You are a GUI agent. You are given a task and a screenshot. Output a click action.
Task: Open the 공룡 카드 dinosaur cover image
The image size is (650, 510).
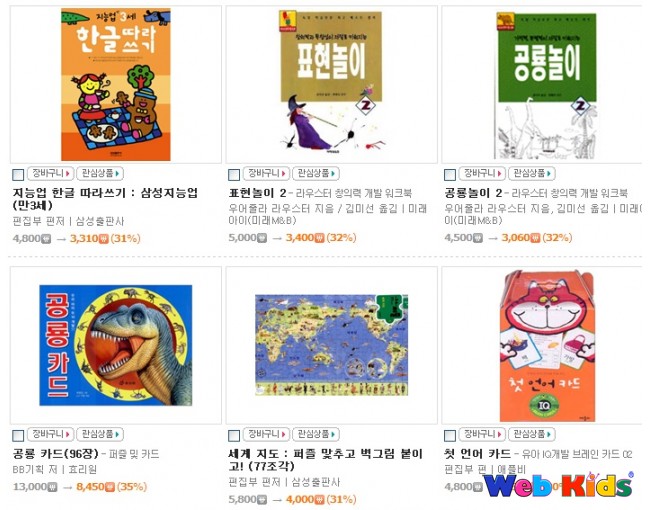click(x=116, y=345)
